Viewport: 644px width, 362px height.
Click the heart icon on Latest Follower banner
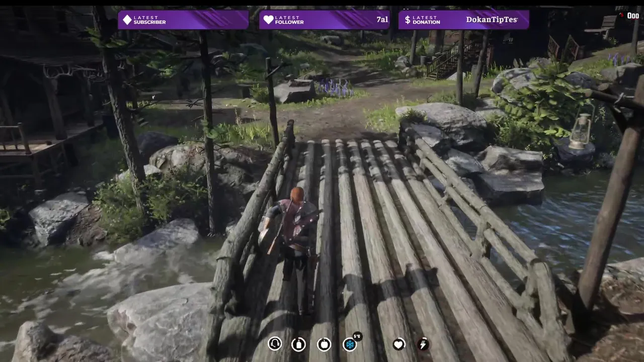tap(269, 20)
